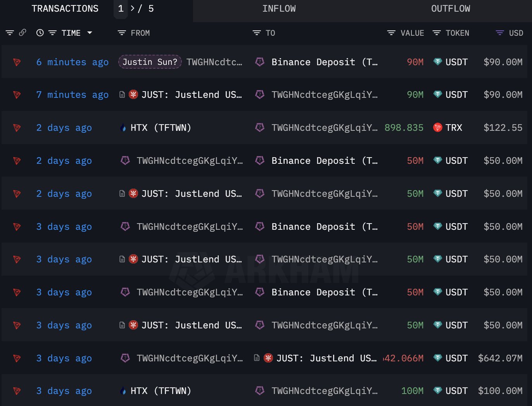This screenshot has width=532, height=406.
Task: Click TWGHNcdtc address beside Justin Sun? label
Action: (x=214, y=62)
